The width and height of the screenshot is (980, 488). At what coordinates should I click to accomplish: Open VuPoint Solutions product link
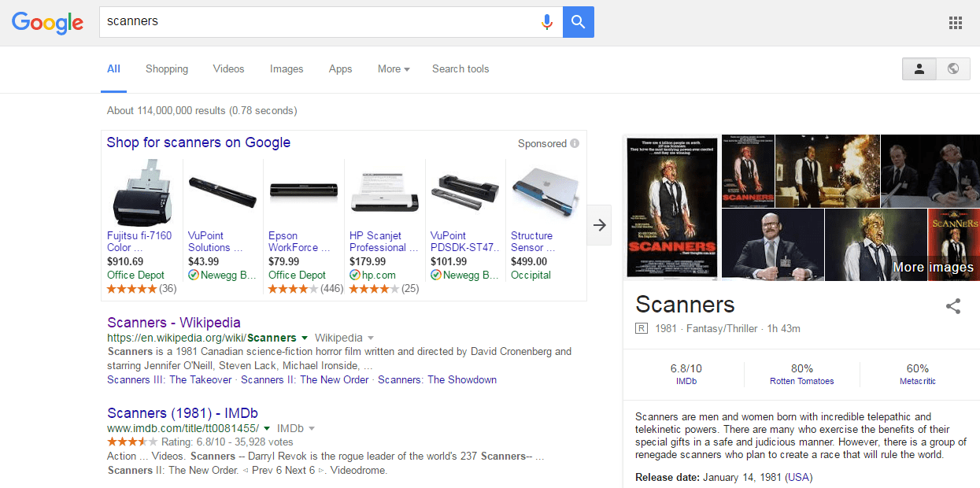(216, 242)
